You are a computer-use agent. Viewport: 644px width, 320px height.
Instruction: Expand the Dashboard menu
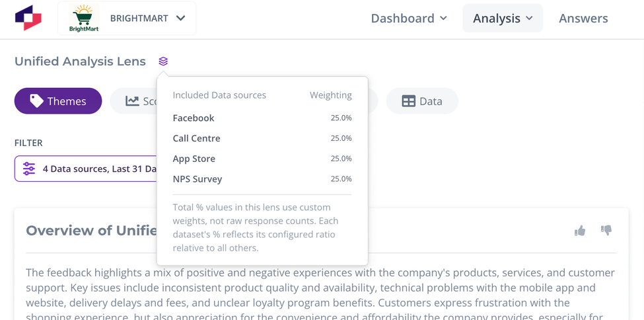(x=409, y=18)
